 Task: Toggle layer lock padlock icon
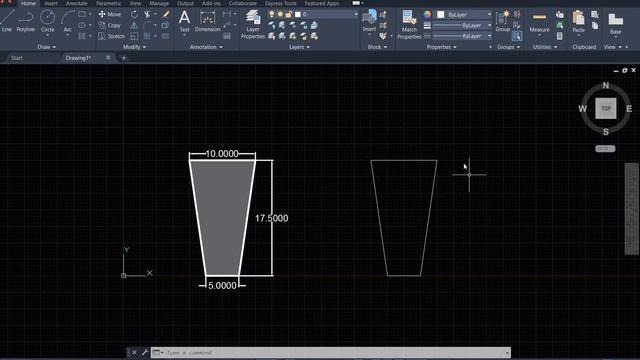(x=289, y=14)
